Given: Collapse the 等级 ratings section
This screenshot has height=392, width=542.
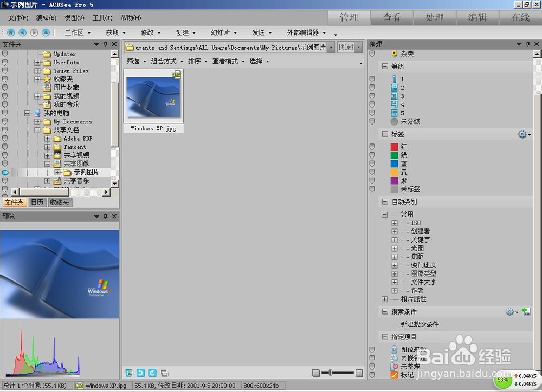Looking at the screenshot, I should 385,66.
